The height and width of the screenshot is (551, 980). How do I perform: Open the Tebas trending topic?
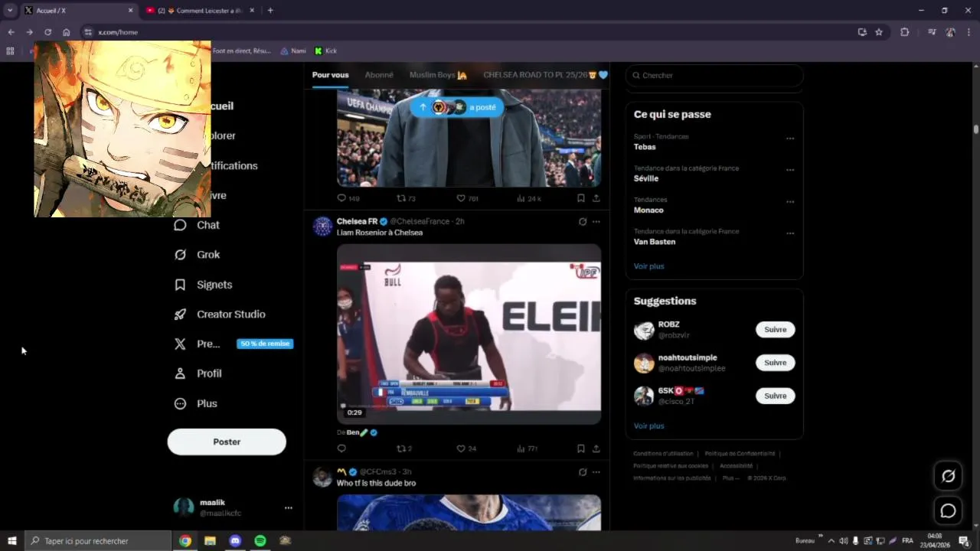(x=645, y=147)
